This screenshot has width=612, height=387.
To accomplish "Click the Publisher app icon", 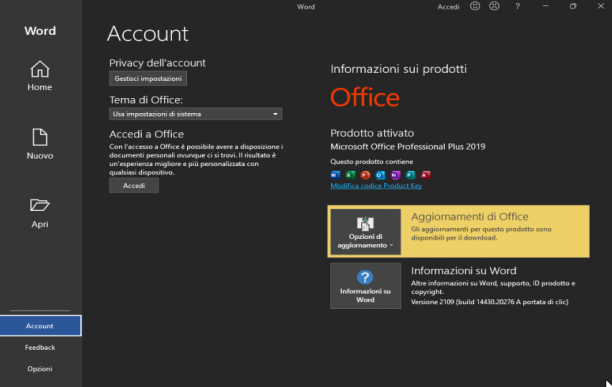I will point(410,175).
